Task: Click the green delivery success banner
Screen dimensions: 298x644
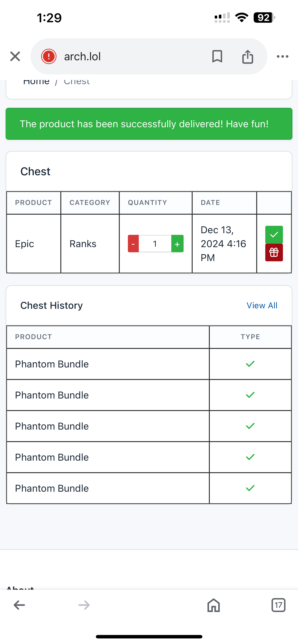Action: (x=149, y=124)
